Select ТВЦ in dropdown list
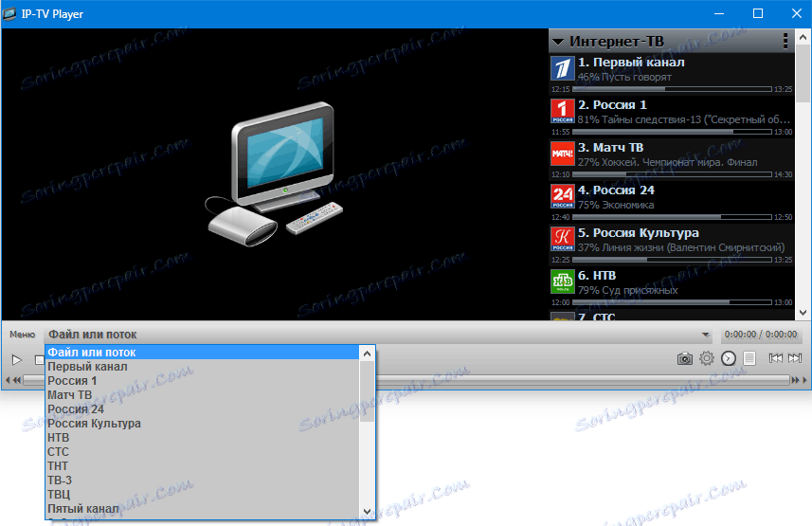The width and height of the screenshot is (812, 526). (203, 495)
